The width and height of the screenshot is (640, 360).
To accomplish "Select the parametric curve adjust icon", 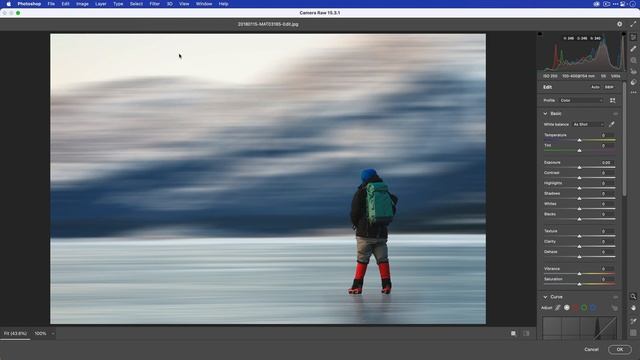I will [558, 308].
